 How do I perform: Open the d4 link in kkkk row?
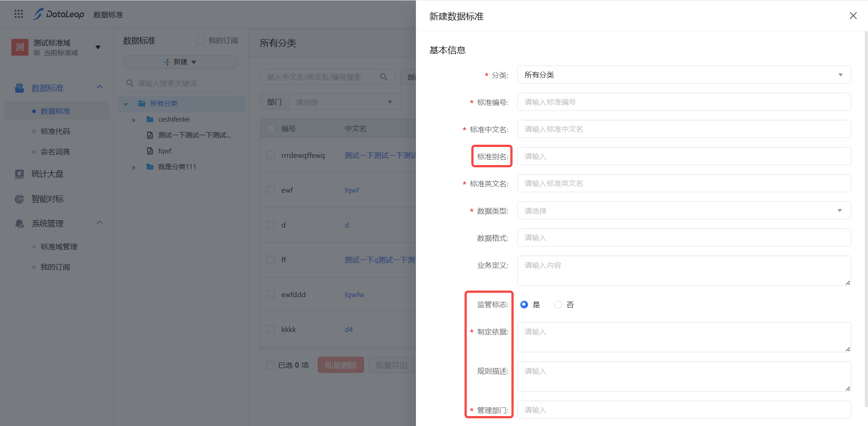point(349,330)
